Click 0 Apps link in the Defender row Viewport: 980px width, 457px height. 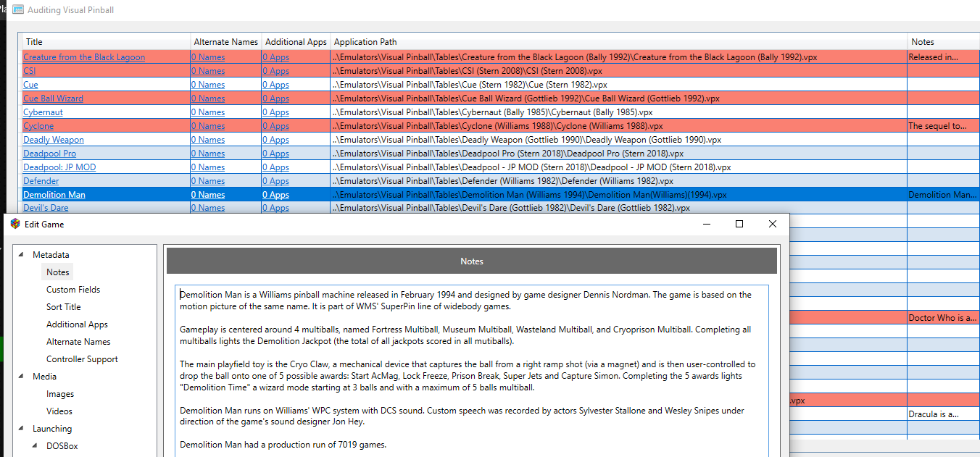275,181
